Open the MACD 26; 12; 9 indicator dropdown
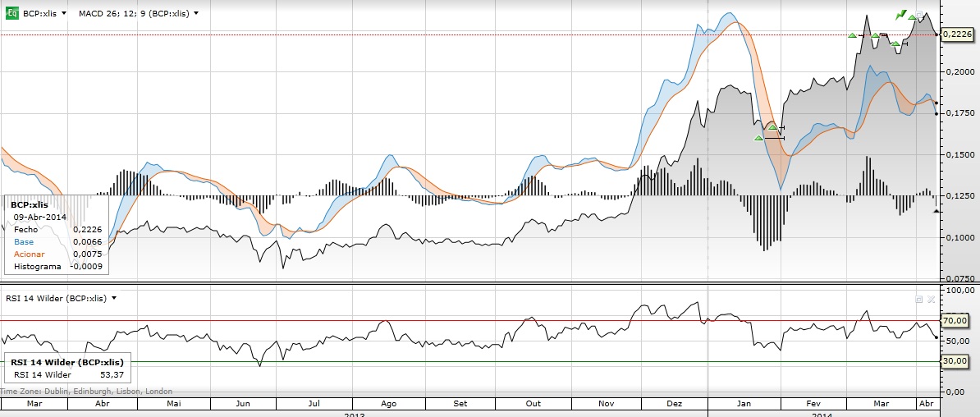 (x=196, y=13)
